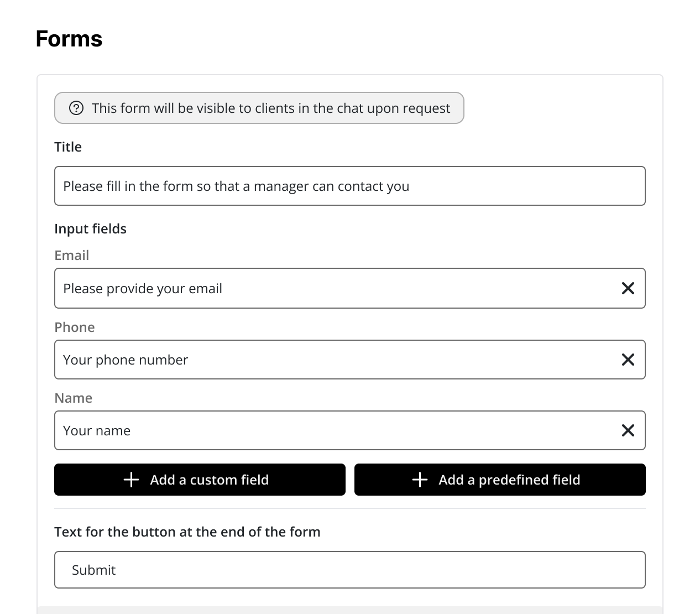Viewport: 700px width, 614px height.
Task: Click the plus icon beside 'Add a predefined field'
Action: [420, 480]
